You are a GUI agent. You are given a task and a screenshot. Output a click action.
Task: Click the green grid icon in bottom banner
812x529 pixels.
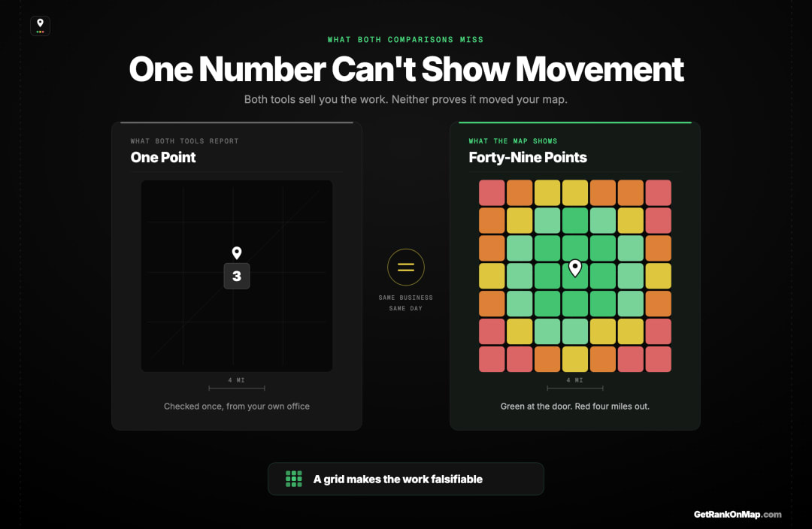tap(294, 479)
